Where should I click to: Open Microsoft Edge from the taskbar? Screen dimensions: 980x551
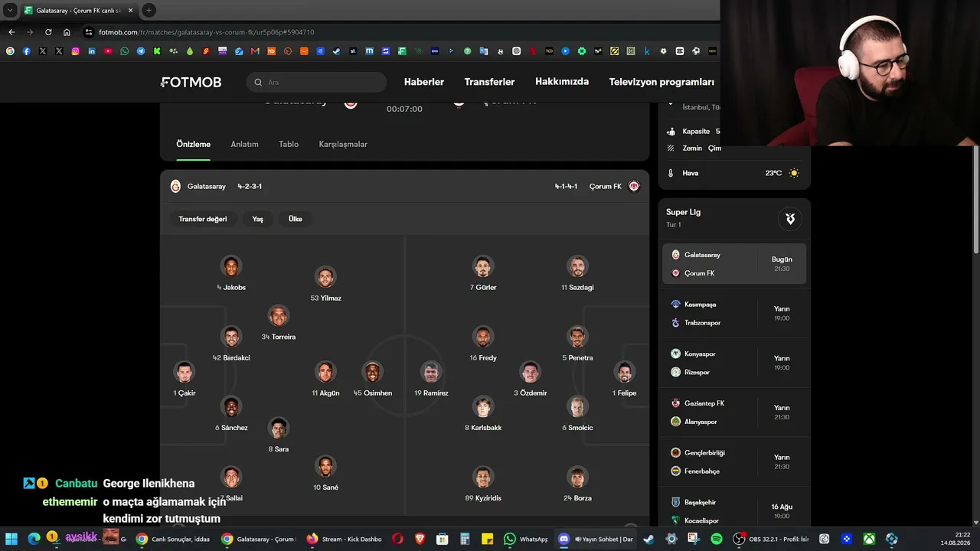(x=34, y=539)
